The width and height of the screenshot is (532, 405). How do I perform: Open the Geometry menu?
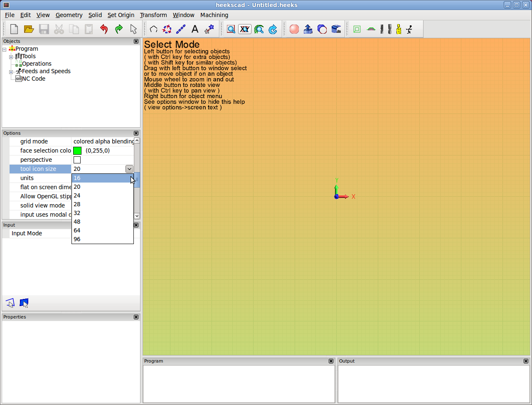[69, 15]
